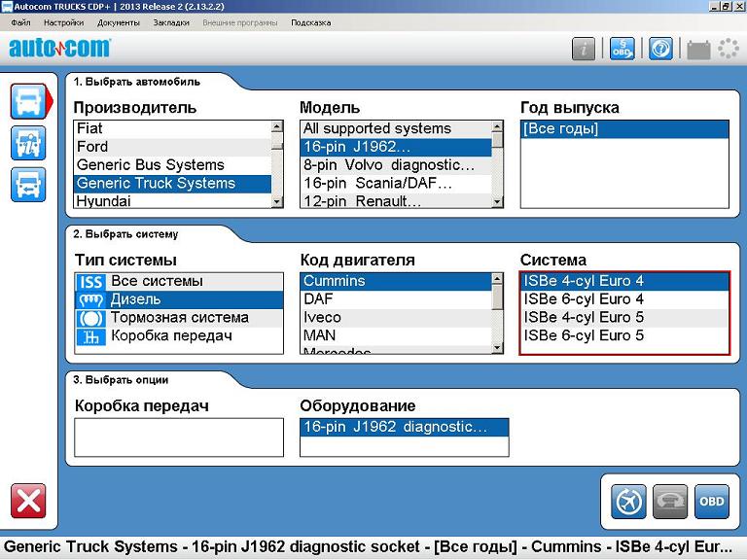Select 16-pin Scania/DAF model

(396, 184)
